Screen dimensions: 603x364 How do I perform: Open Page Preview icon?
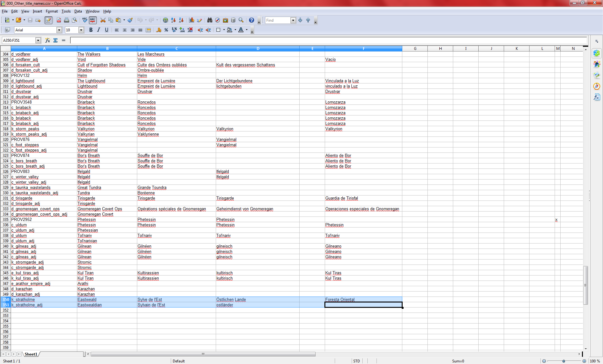pos(74,20)
